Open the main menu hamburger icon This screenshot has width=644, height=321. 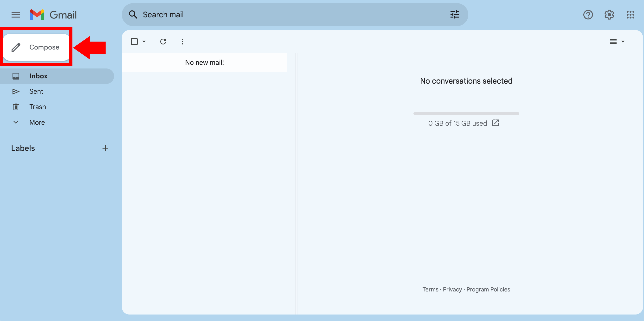tap(16, 15)
